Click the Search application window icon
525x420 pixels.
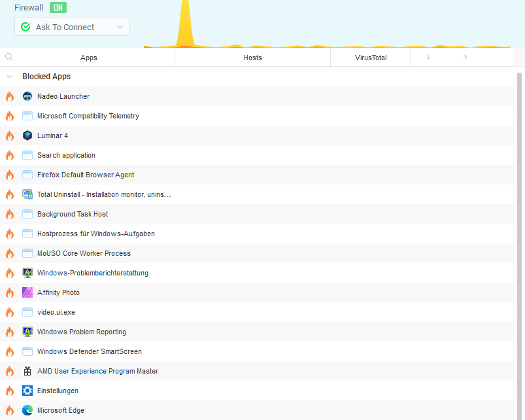(27, 155)
